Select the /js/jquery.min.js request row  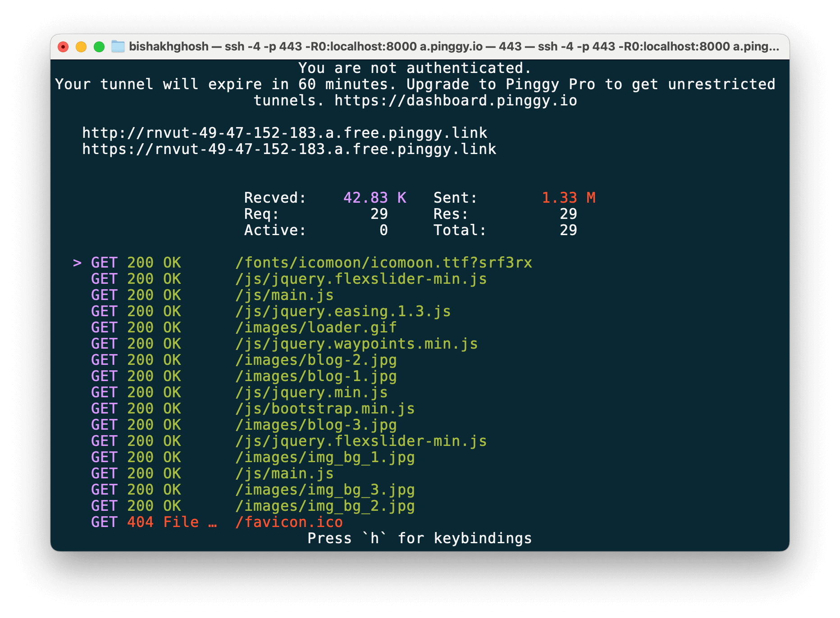click(x=239, y=392)
